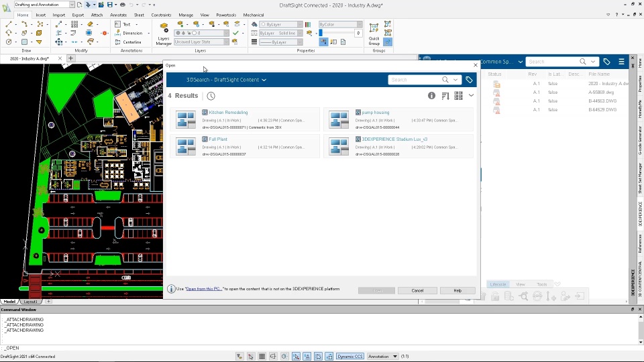Click the explode icon in Modify group

(105, 34)
